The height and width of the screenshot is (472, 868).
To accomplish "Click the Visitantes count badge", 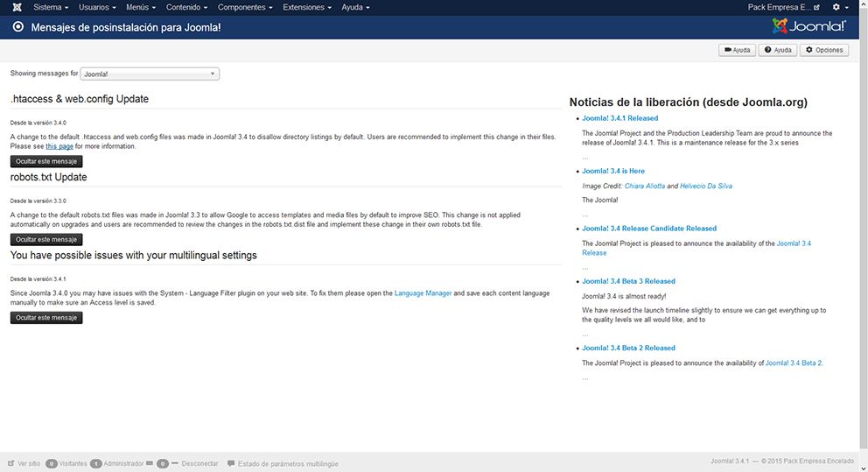I will click(x=52, y=464).
